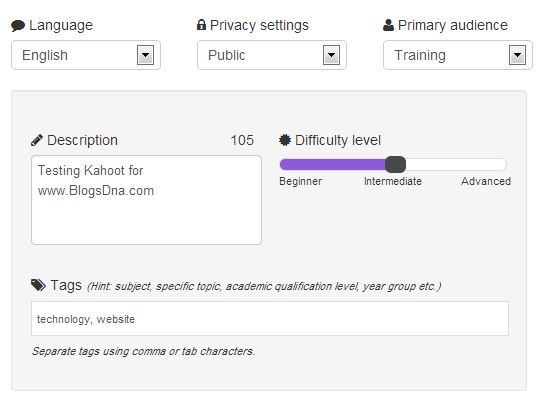Click inside the Description text area
Viewport: 548px width, 415px height.
146,200
